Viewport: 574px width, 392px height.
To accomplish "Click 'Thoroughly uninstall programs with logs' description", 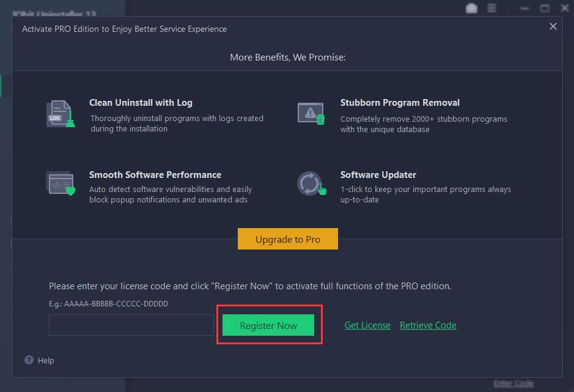I will pos(177,124).
